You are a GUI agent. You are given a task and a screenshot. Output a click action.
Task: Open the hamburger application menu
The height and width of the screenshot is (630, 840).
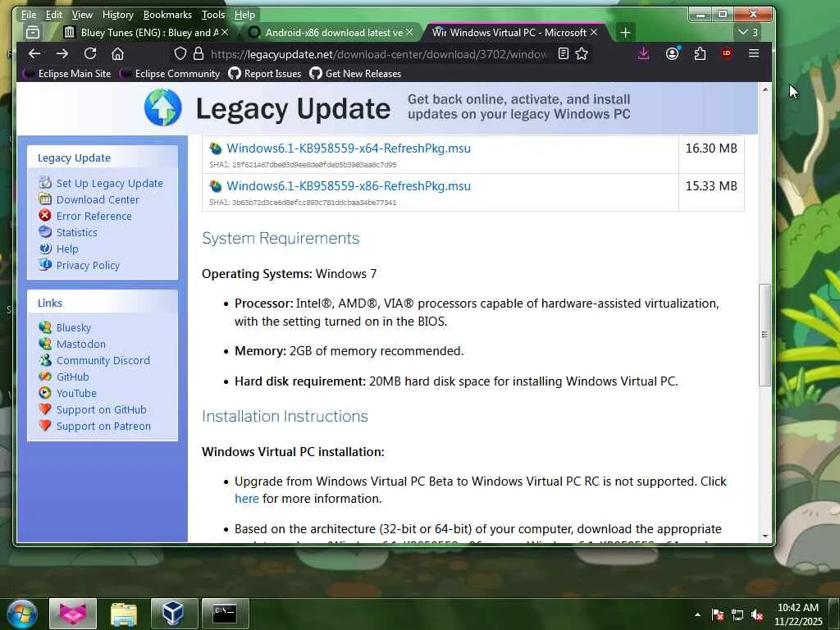coord(754,53)
